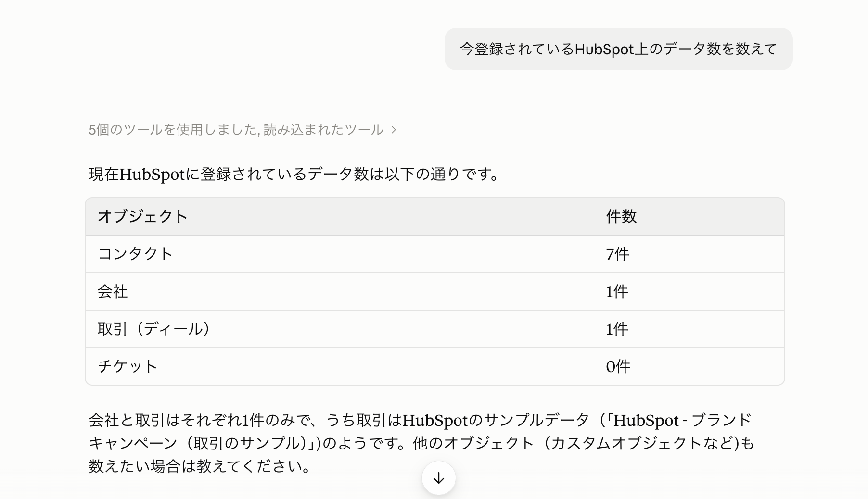This screenshot has height=499, width=868.
Task: Select the チケット table row
Action: click(435, 366)
